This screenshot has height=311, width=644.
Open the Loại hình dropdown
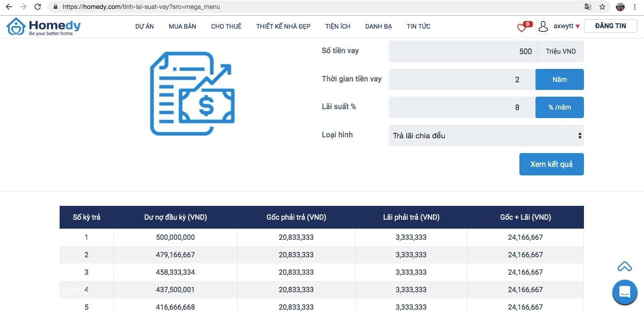click(x=486, y=136)
